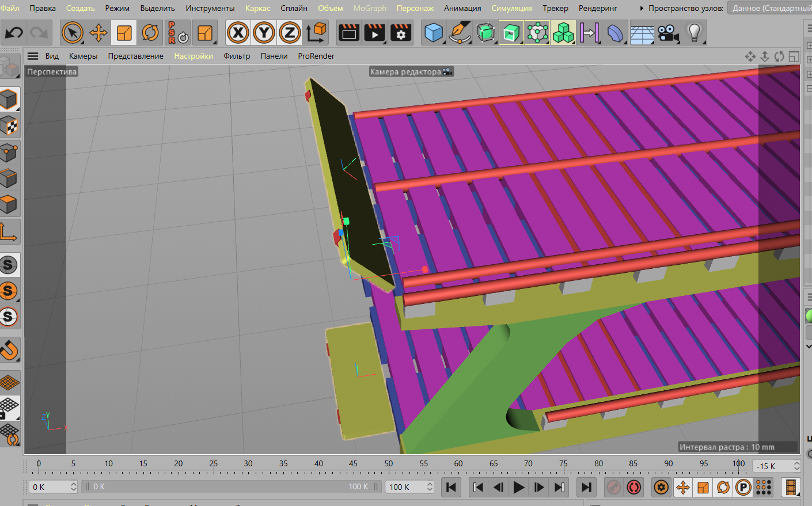Click the timeline preview range slider bar

click(x=230, y=487)
